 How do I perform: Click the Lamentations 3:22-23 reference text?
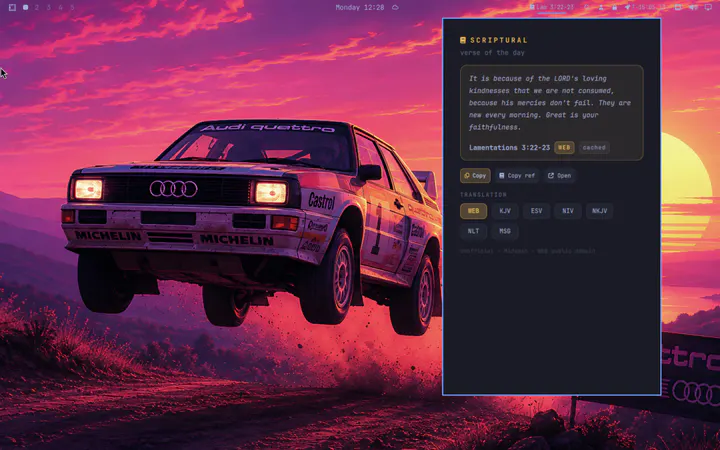click(509, 147)
